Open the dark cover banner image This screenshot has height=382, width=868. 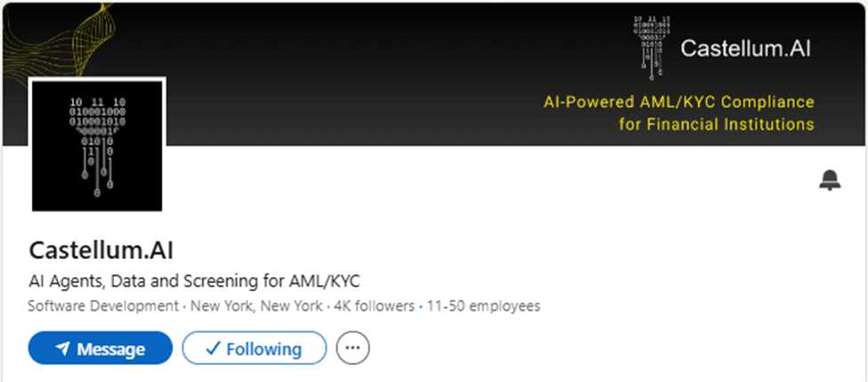pos(434,74)
